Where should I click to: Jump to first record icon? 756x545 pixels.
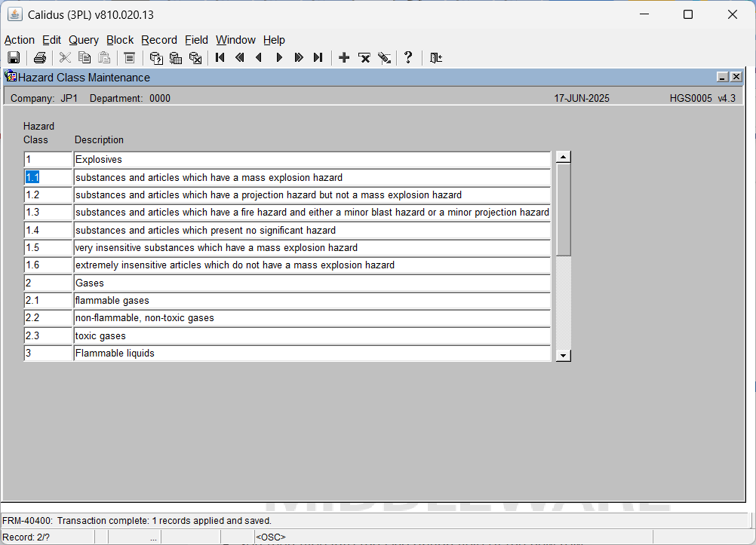(x=220, y=58)
